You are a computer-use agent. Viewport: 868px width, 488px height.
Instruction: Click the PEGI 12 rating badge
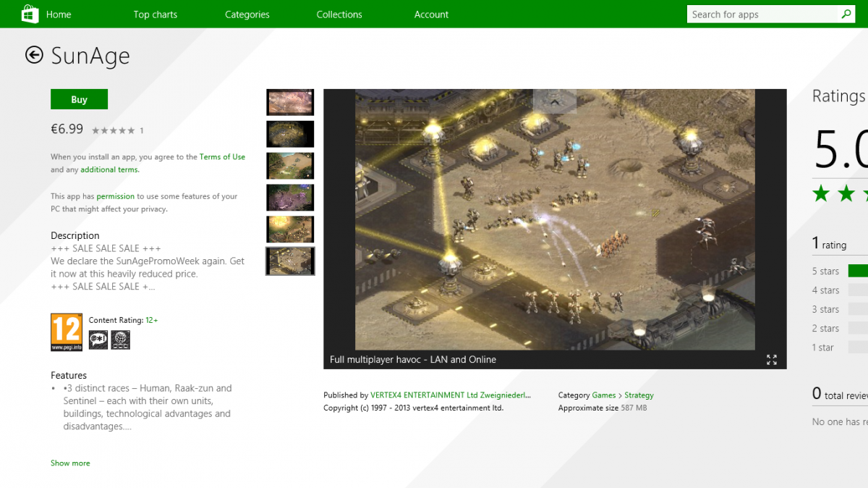[67, 332]
